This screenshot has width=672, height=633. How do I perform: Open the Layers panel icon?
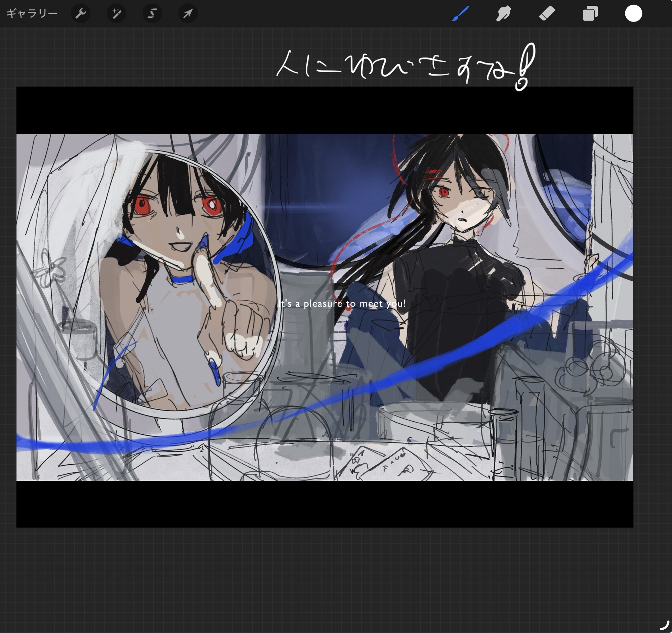(x=590, y=13)
